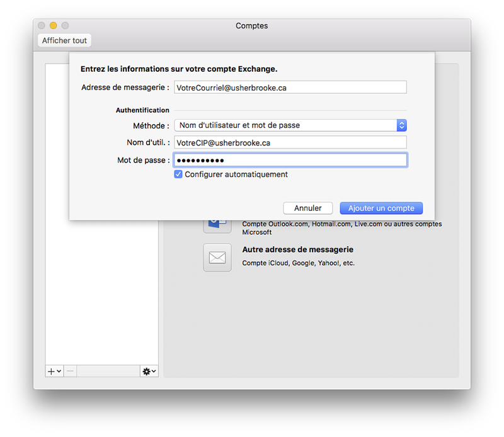Screen dimensions: 504x437
Task: Click the minus icon to remove account
Action: 70,372
